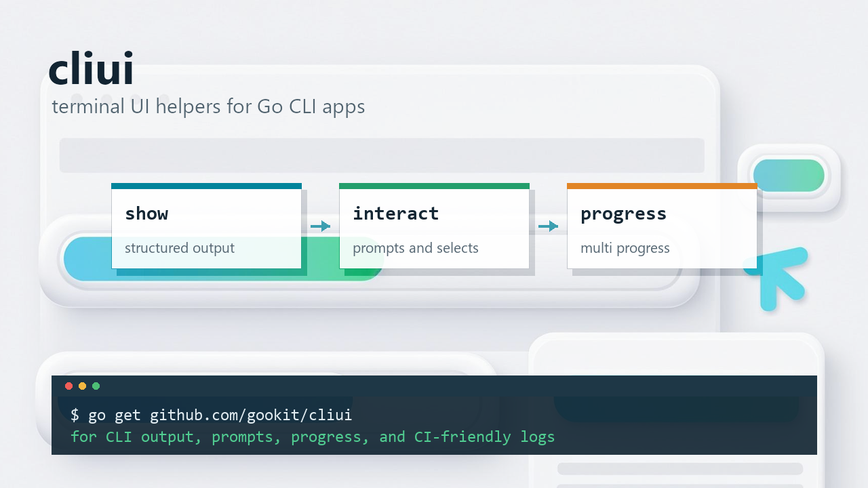Click the arrow between show and interact

pyautogui.click(x=320, y=226)
